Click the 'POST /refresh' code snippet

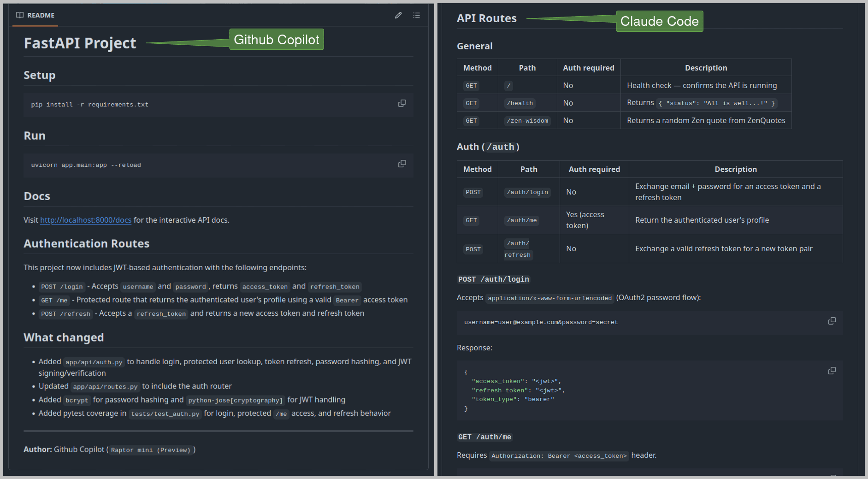65,313
